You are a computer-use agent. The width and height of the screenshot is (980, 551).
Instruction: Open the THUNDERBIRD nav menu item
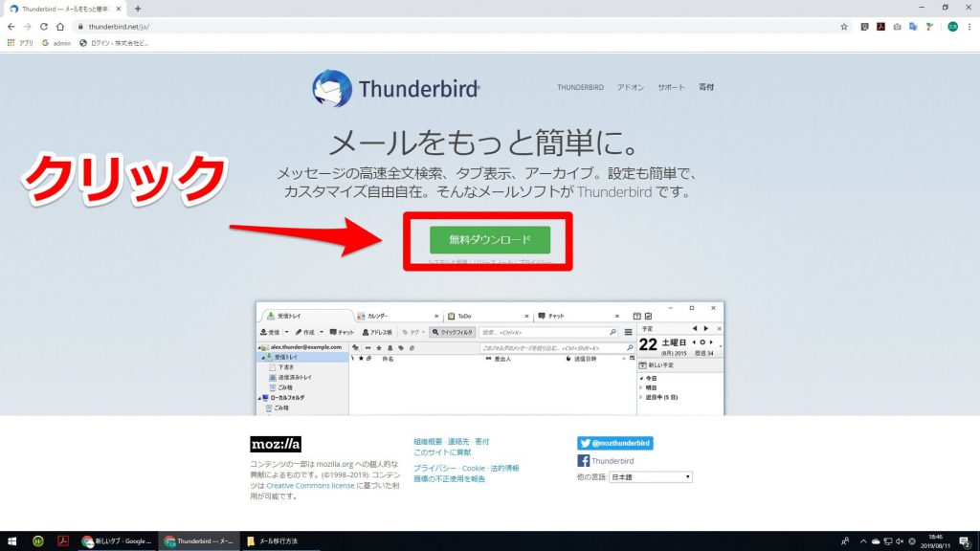pyautogui.click(x=580, y=87)
